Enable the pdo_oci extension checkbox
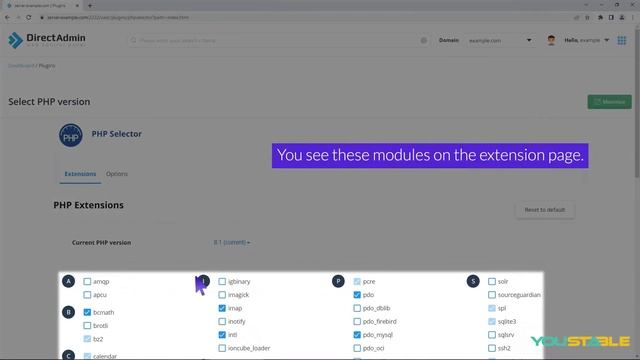 (x=357, y=348)
